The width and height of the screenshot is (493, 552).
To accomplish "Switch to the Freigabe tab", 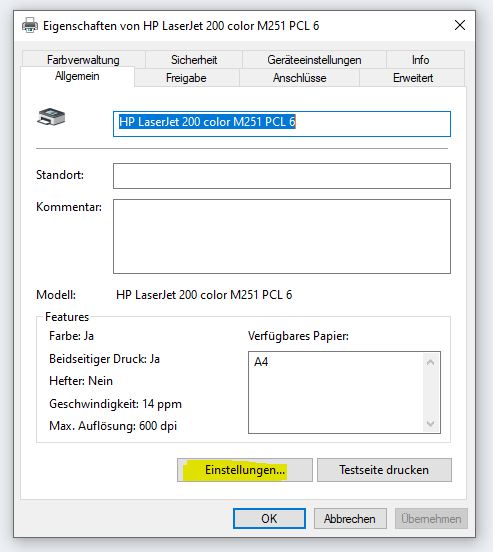I will 186,78.
